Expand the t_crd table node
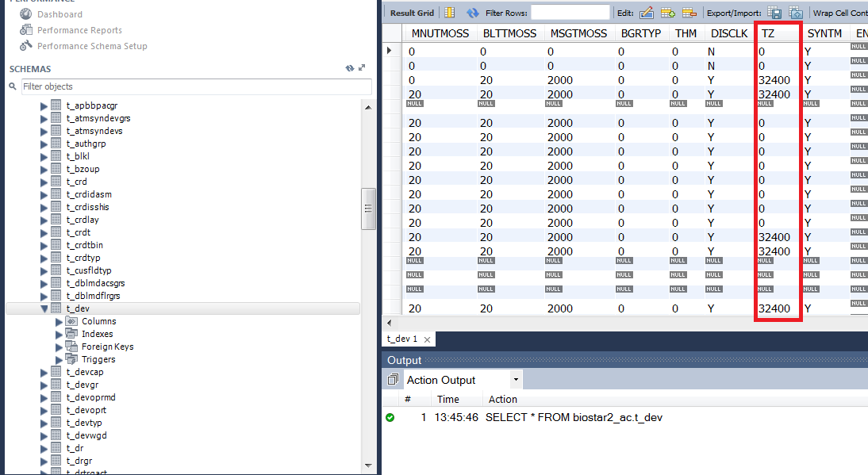The image size is (868, 475). pos(44,182)
